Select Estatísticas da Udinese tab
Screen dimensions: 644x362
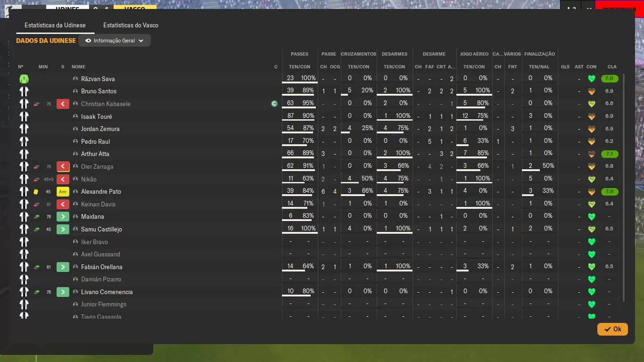(55, 25)
